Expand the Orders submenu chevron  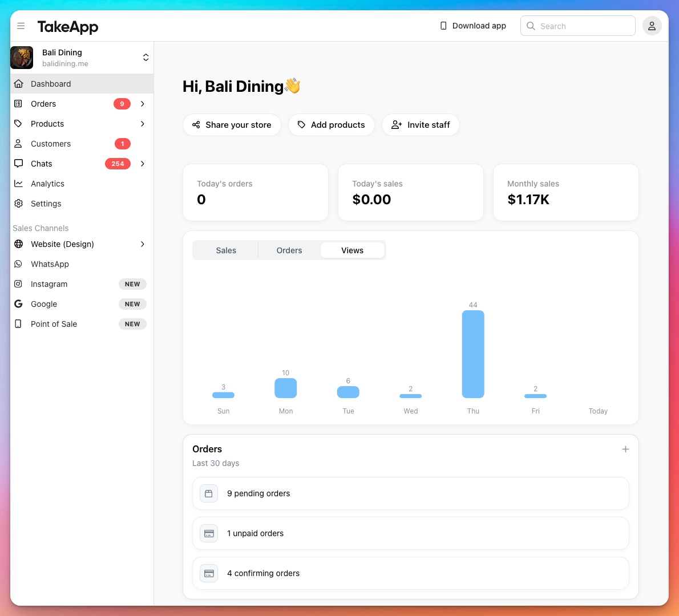pos(143,103)
